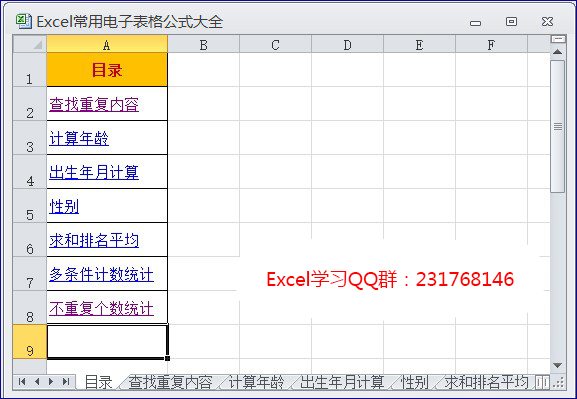Go to first sheet with navigation arrow
This screenshot has height=399, width=577.
[x=22, y=382]
